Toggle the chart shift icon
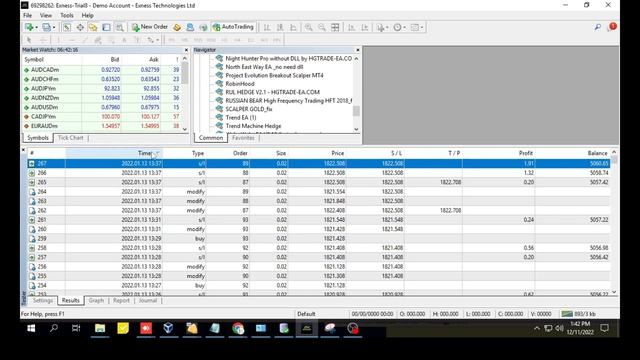 coord(364,27)
